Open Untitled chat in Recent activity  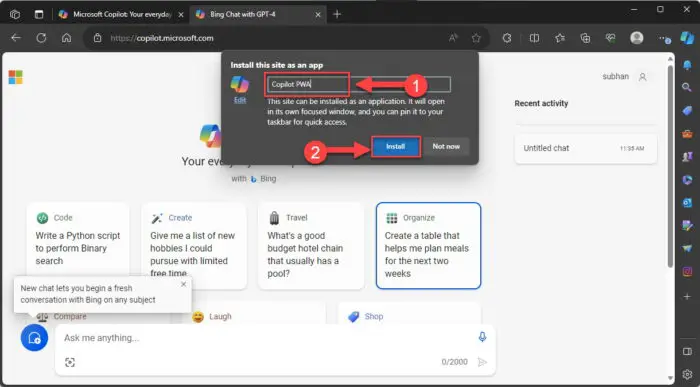(585, 148)
